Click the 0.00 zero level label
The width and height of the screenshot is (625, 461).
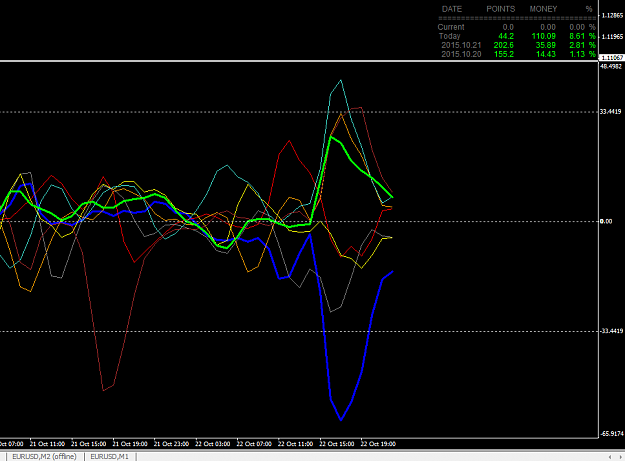(x=606, y=221)
